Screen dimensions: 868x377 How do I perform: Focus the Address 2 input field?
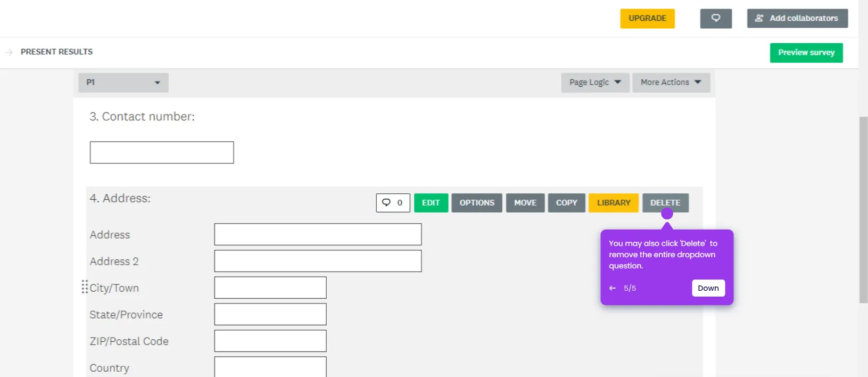pos(318,261)
